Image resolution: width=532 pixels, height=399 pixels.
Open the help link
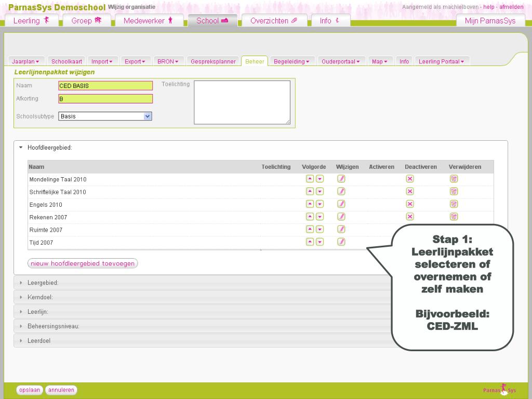488,7
